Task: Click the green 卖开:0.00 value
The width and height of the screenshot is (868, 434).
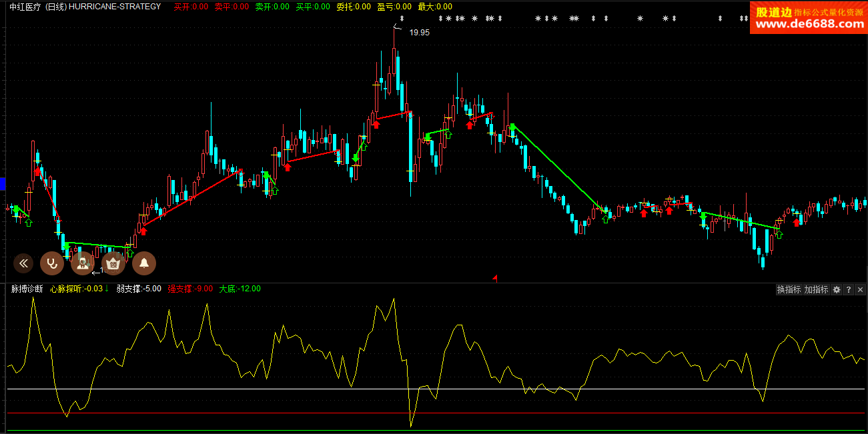Action: point(272,7)
